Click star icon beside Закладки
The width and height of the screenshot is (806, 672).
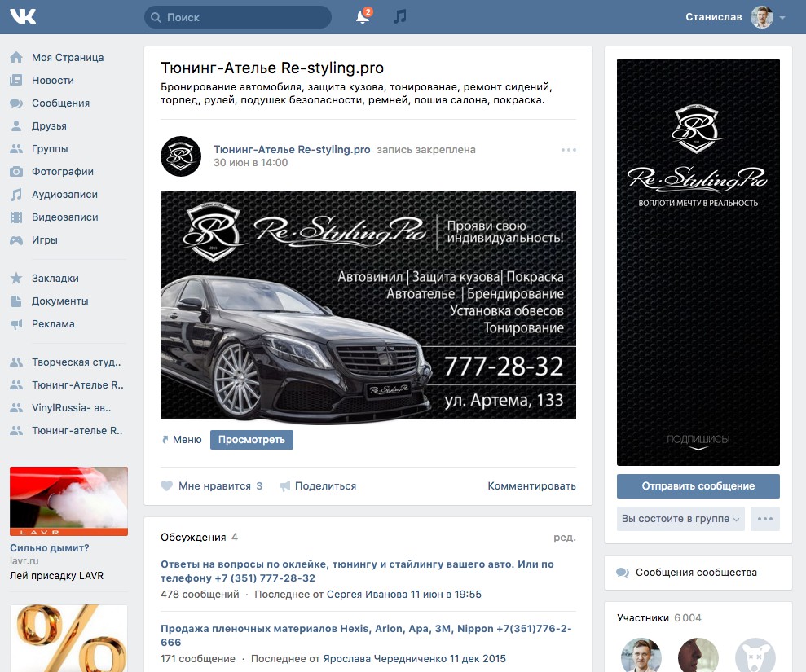click(16, 278)
